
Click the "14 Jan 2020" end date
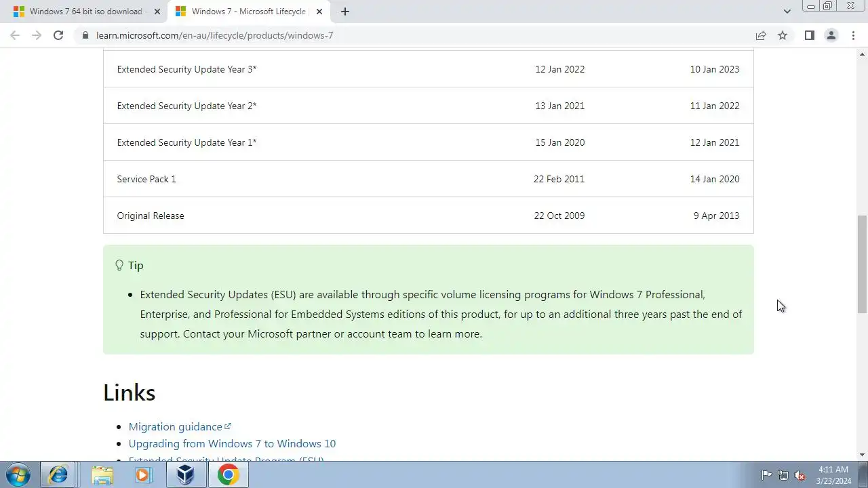(x=715, y=179)
